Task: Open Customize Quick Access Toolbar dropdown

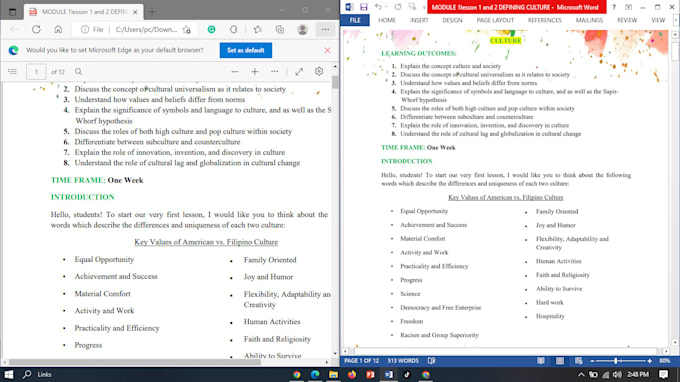Action: [424, 7]
